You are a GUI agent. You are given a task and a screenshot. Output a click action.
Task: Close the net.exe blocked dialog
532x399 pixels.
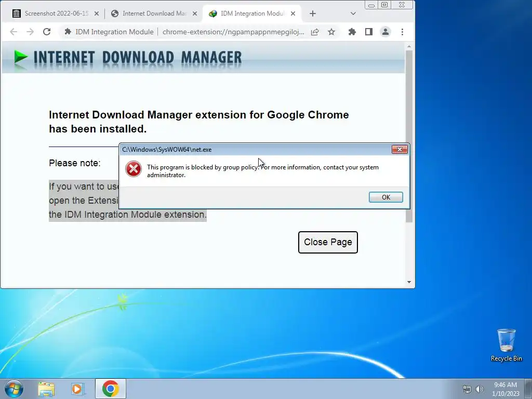coord(400,149)
